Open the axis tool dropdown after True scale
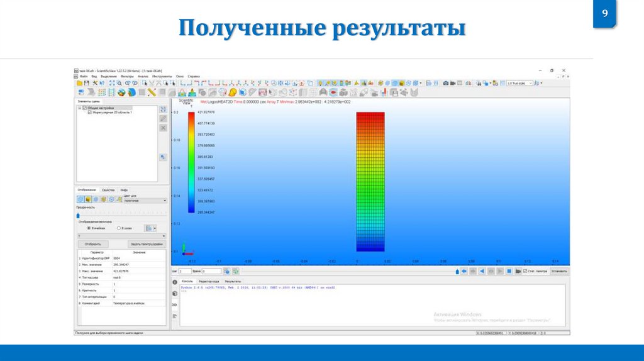This screenshot has width=644, height=361. coord(541,83)
